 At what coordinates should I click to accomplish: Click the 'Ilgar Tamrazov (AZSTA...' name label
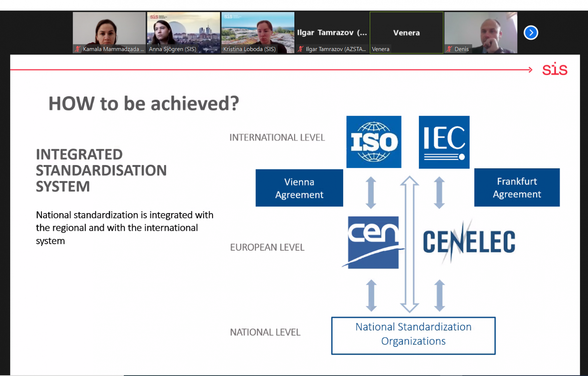(x=336, y=49)
